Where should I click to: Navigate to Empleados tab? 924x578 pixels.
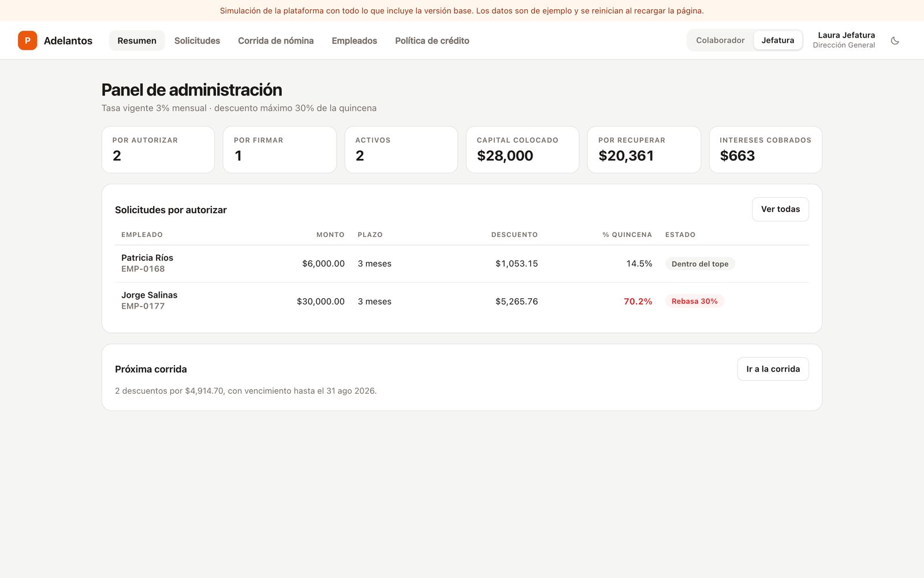(x=354, y=40)
